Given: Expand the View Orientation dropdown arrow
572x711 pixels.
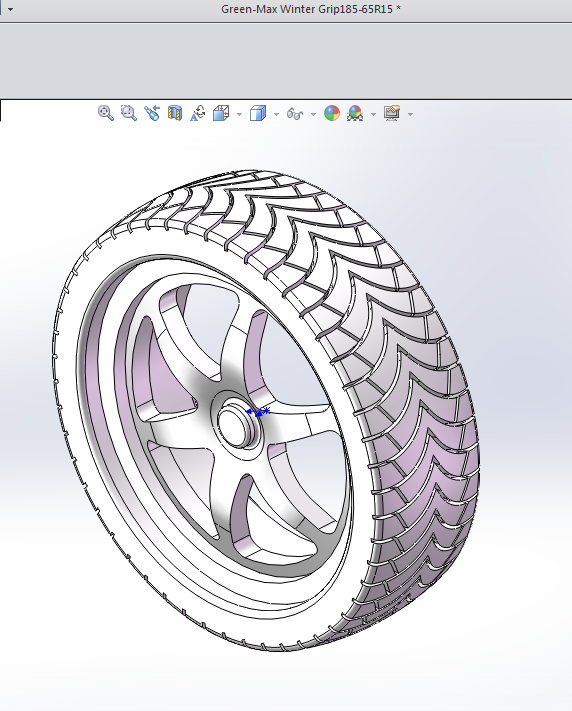Looking at the screenshot, I should pyautogui.click(x=240, y=114).
